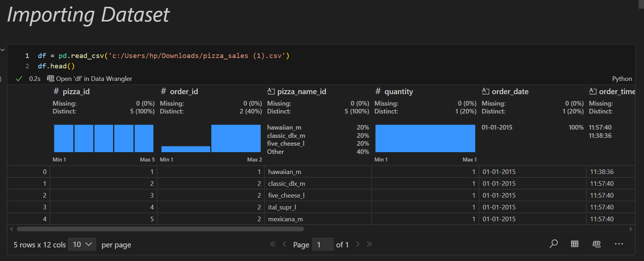Viewport: 644px width, 261px height.
Task: Click code line 1 with read_csv
Action: (163, 56)
